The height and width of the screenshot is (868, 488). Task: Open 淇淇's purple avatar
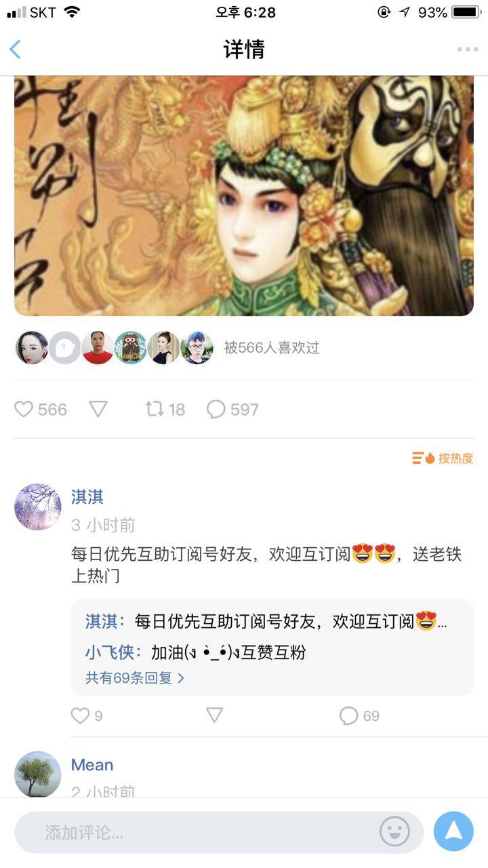[x=38, y=507]
